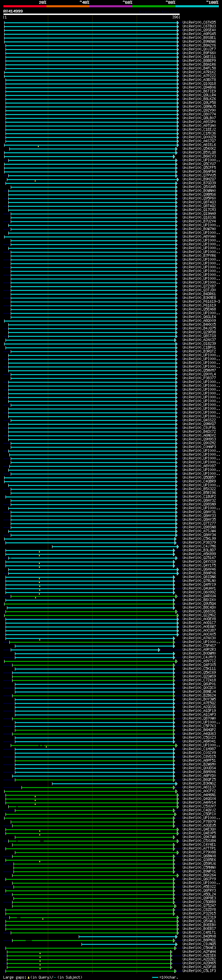The height and width of the screenshot is (980, 222).
Task: Click hit label UniRef100_A5K899
Action: [x=199, y=554]
